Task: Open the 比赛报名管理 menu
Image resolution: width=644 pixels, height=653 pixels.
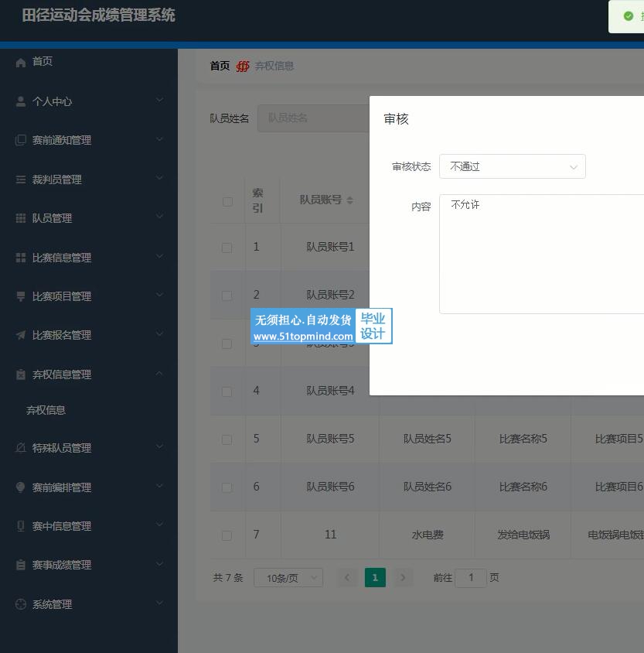Action: click(x=89, y=335)
